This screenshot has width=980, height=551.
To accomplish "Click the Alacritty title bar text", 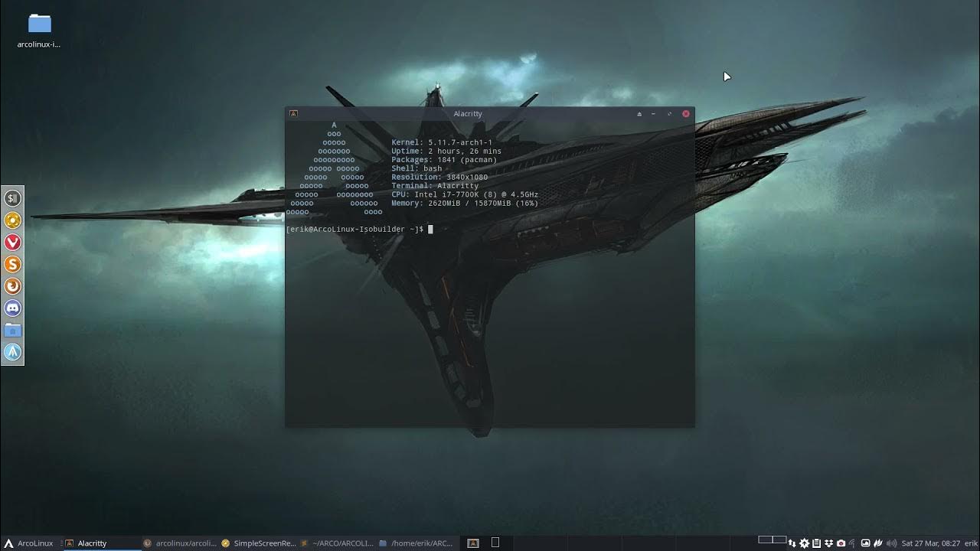I will (x=468, y=113).
